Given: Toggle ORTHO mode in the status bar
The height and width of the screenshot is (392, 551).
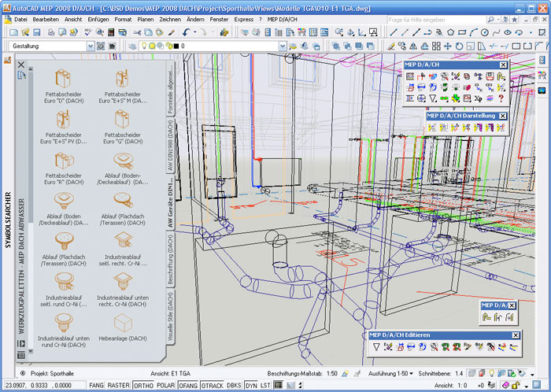Looking at the screenshot, I should [x=143, y=386].
